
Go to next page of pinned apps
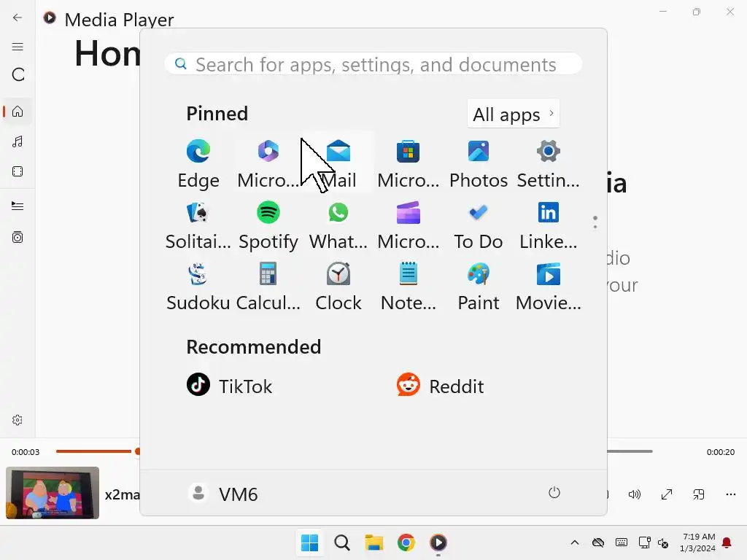coord(595,227)
